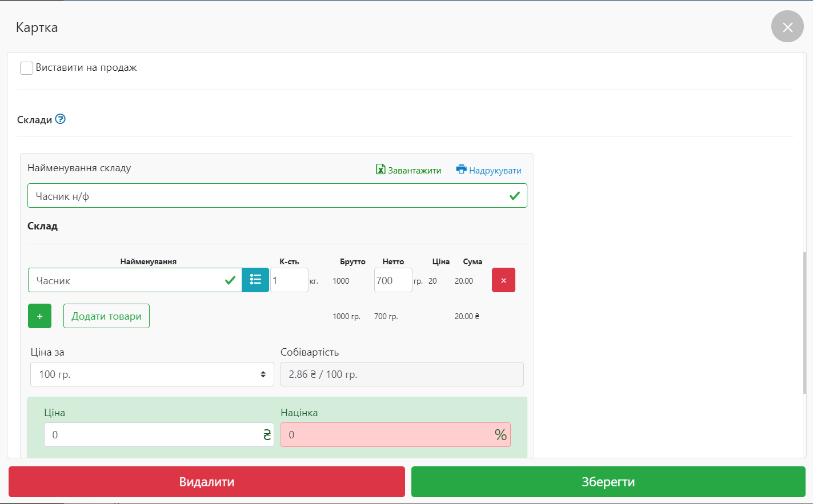Click the К-сть quantity input
813x504 pixels.
click(x=289, y=280)
